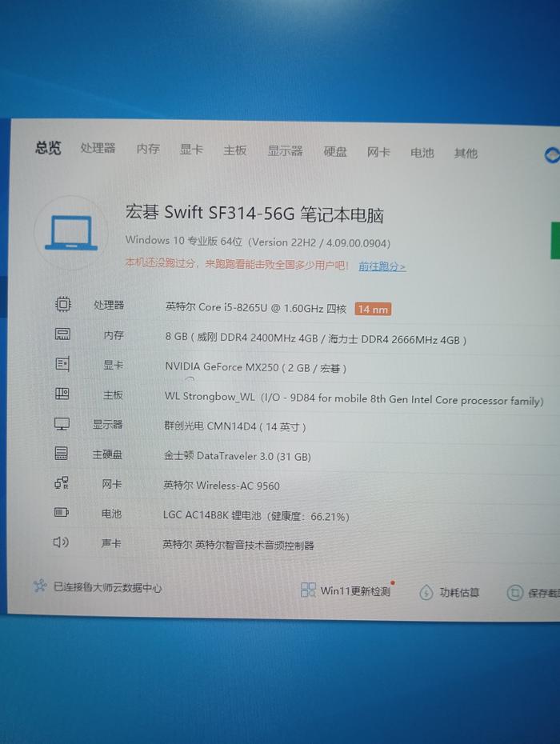Click the network card icon
The height and width of the screenshot is (744, 560).
(x=62, y=483)
